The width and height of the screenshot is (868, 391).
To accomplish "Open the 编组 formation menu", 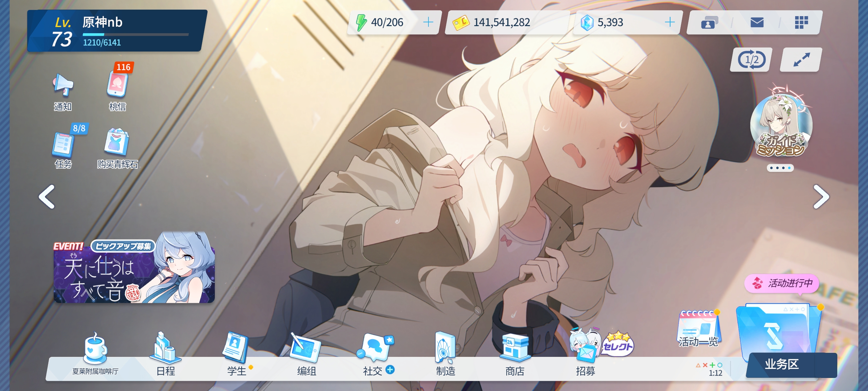I will [x=306, y=354].
